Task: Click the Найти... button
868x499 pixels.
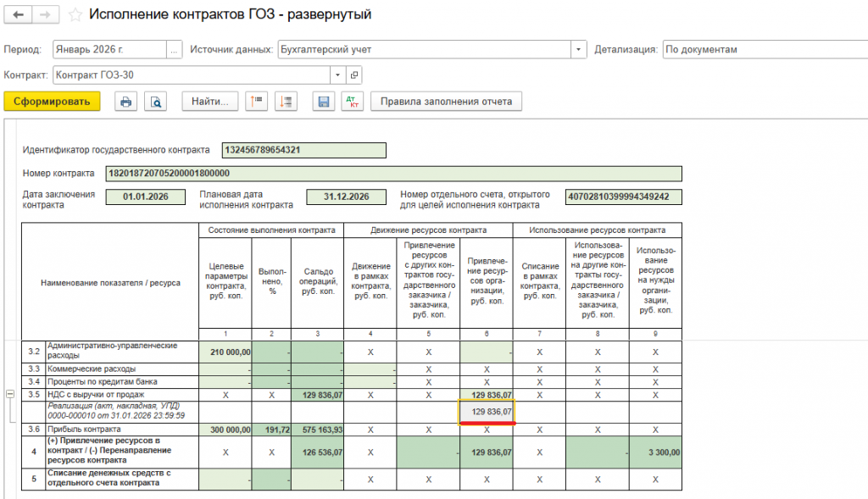Action: (210, 102)
